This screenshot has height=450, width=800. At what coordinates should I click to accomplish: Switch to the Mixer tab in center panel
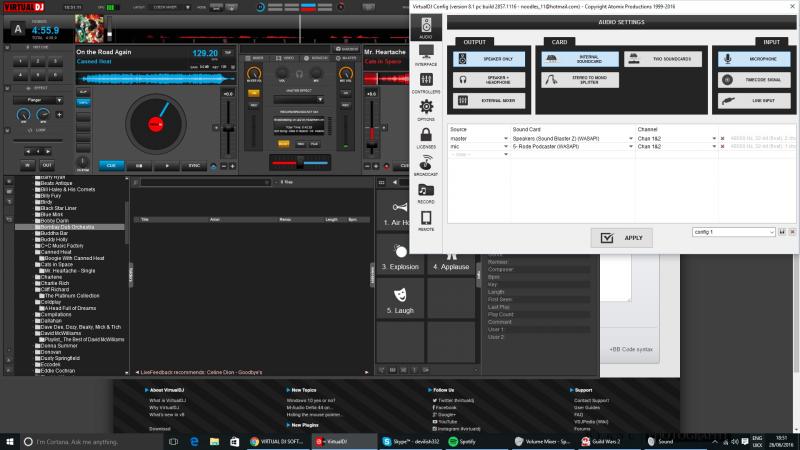pyautogui.click(x=254, y=58)
